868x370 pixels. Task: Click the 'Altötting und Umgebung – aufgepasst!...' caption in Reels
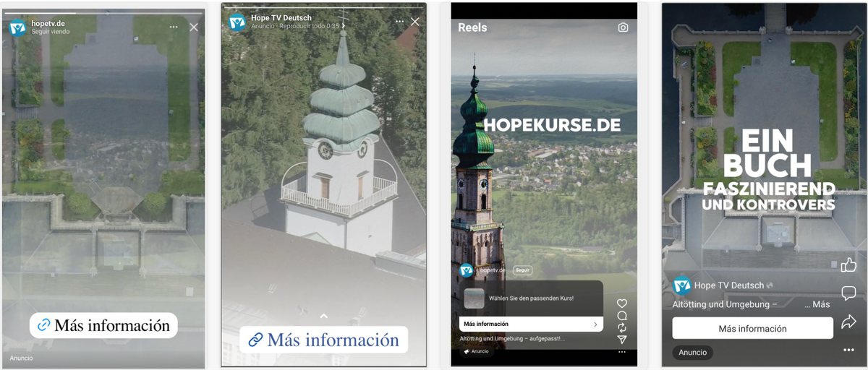point(512,338)
